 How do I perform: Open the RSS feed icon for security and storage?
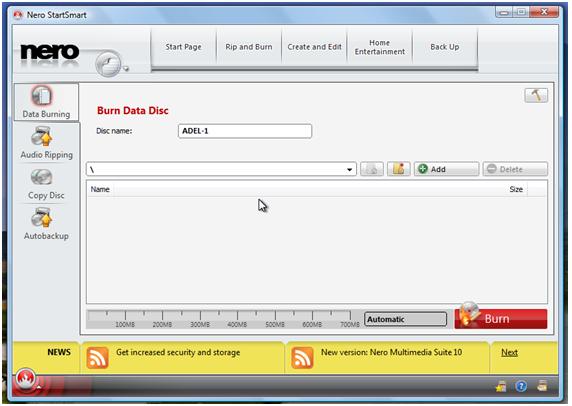97,358
